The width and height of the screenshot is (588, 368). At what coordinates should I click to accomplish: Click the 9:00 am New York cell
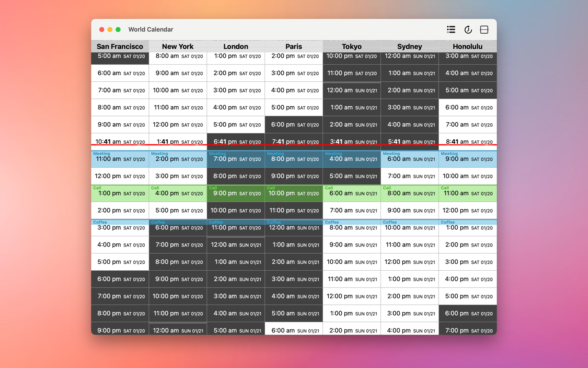[178, 73]
